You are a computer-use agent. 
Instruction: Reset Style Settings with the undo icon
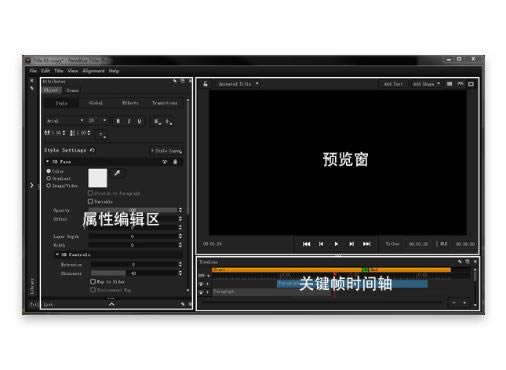[92, 150]
